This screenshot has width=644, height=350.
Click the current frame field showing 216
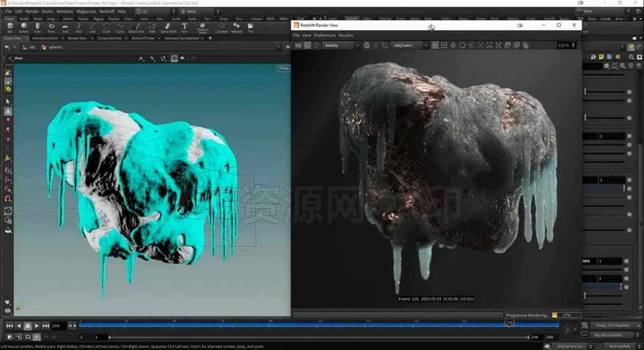click(58, 326)
